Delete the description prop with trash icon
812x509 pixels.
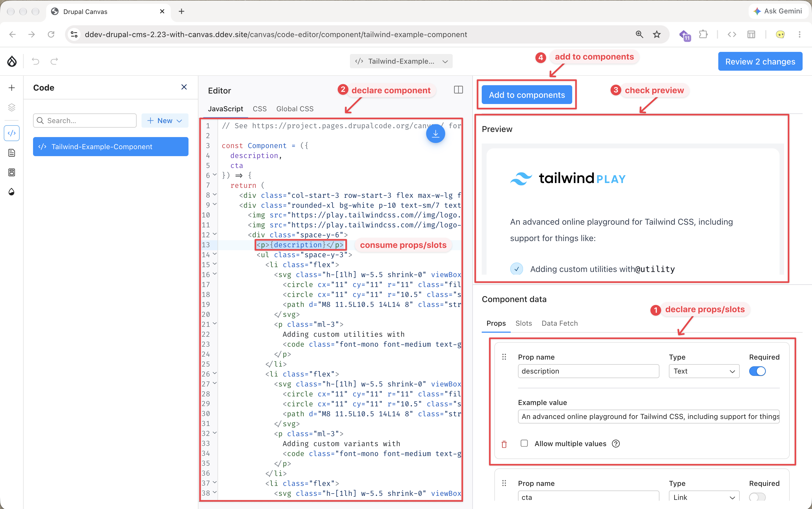(504, 444)
